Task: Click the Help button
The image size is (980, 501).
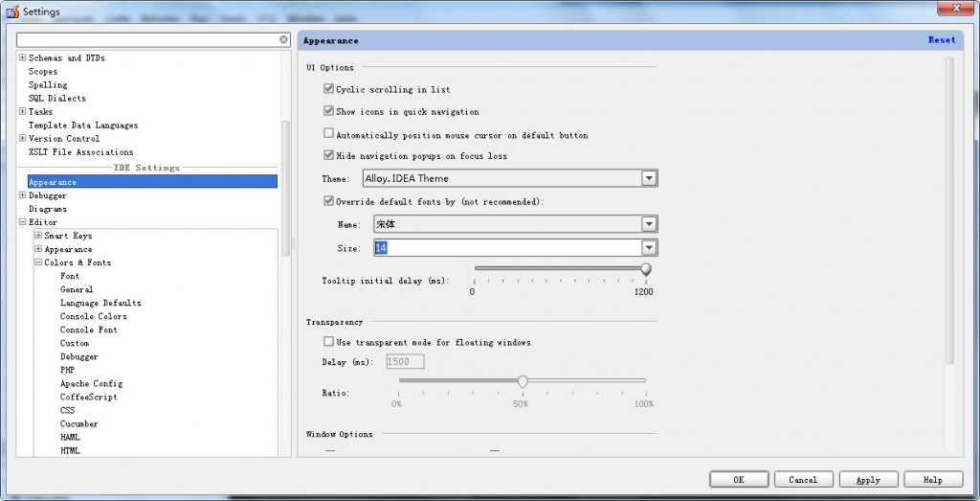Action: (933, 480)
